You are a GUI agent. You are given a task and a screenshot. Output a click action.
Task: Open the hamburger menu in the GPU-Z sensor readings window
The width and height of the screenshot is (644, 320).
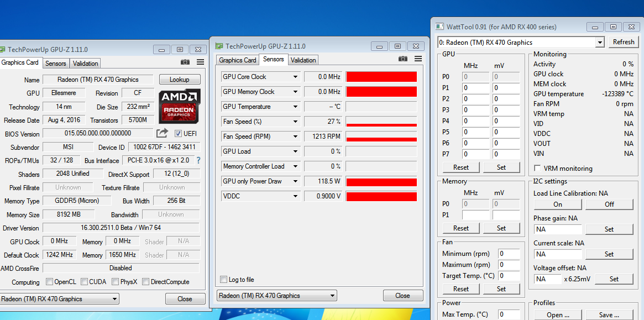(x=418, y=59)
